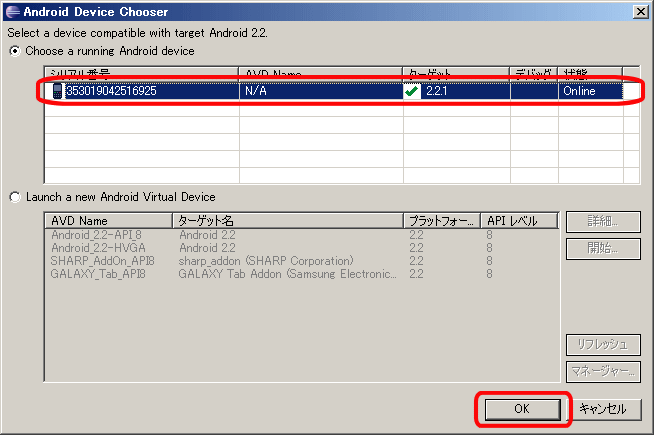Click 'Android 2.2' target of Android_2.2-API_8 row
The width and height of the screenshot is (654, 435).
pos(207,235)
